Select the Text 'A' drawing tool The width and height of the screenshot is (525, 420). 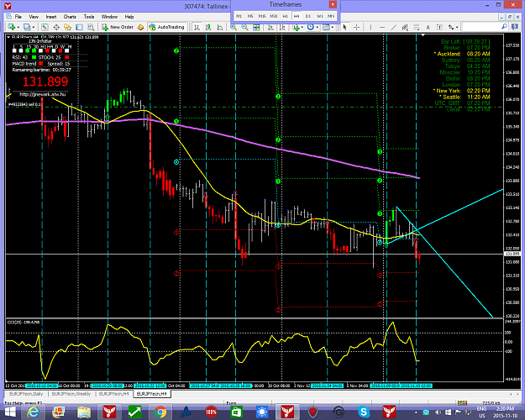point(428,27)
